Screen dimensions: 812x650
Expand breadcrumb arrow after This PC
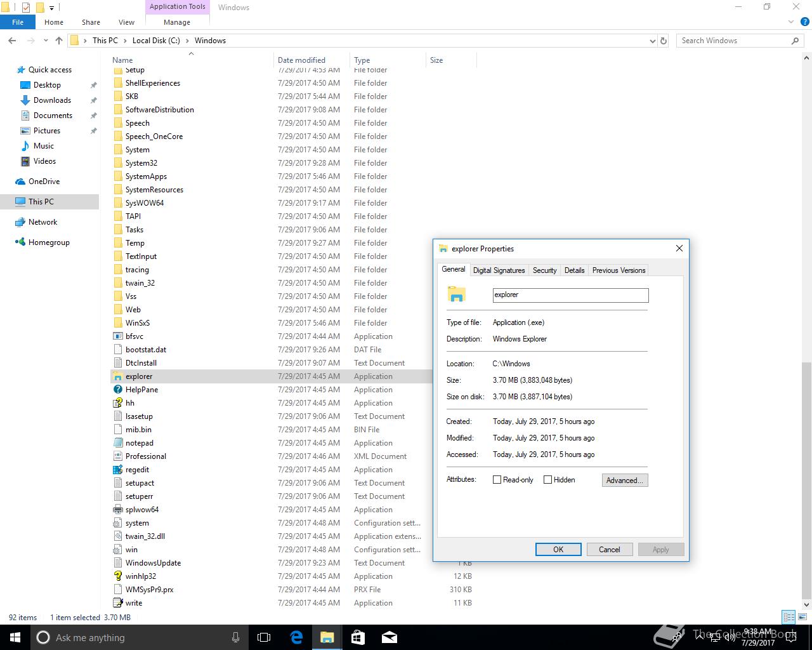125,41
